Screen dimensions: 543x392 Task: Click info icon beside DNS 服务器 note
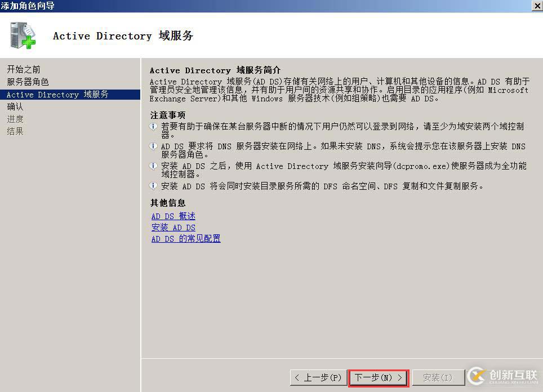[153, 146]
